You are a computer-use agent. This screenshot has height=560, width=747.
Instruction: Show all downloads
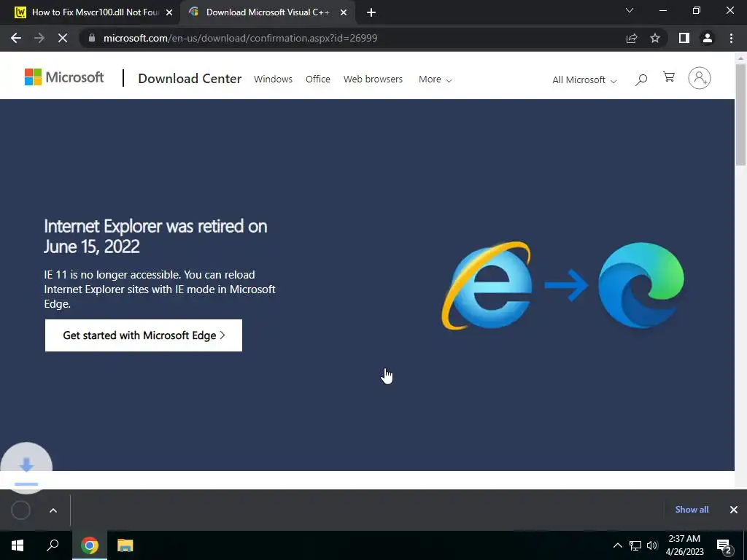click(x=692, y=510)
